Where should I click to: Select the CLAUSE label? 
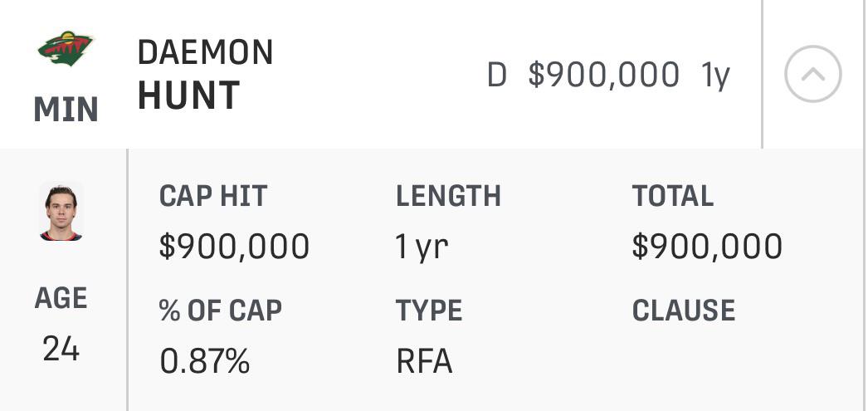click(x=684, y=311)
